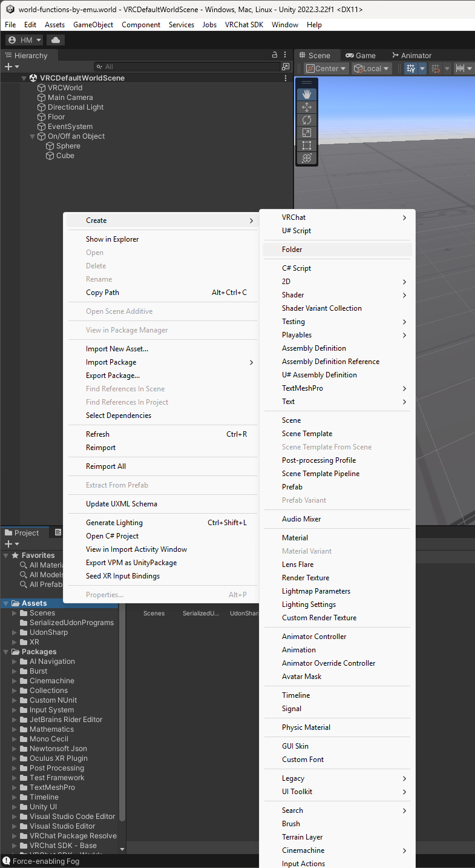The image size is (475, 868).
Task: Click the Hierarchy panel lock icon
Action: (x=275, y=55)
